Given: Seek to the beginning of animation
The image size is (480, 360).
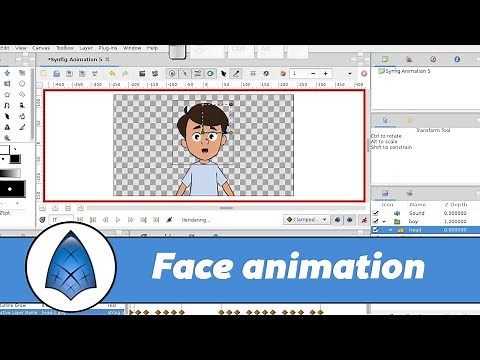Looking at the screenshot, I should (80, 220).
